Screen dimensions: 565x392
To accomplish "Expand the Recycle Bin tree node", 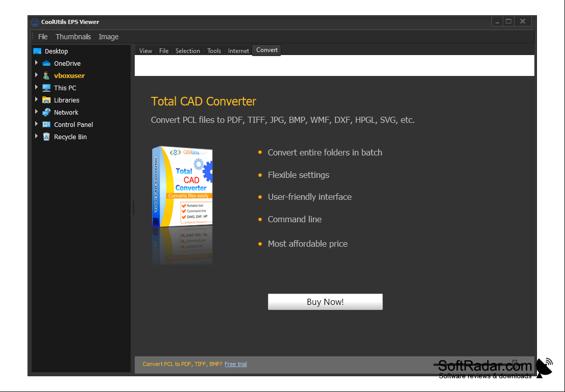I will 36,137.
